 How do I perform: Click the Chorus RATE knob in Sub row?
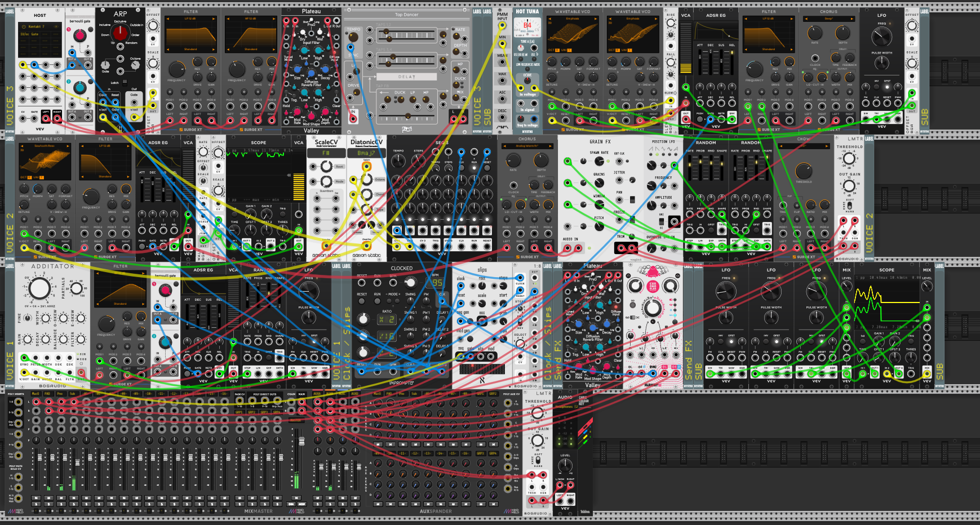tap(815, 34)
